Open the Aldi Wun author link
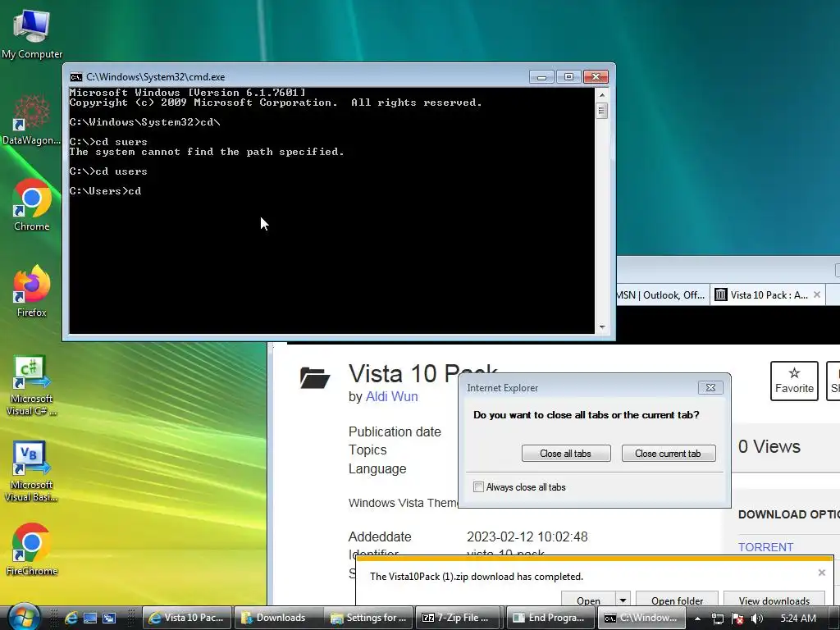The width and height of the screenshot is (840, 630). click(x=391, y=396)
